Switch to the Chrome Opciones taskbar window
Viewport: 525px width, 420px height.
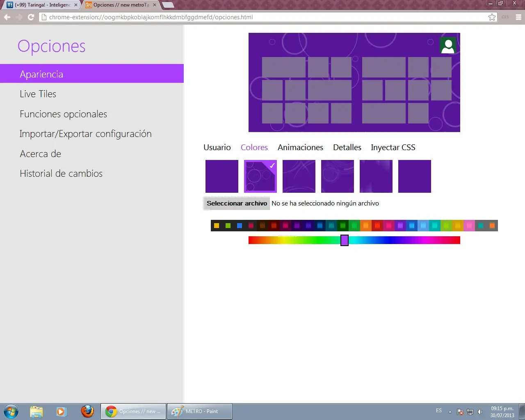click(x=134, y=411)
